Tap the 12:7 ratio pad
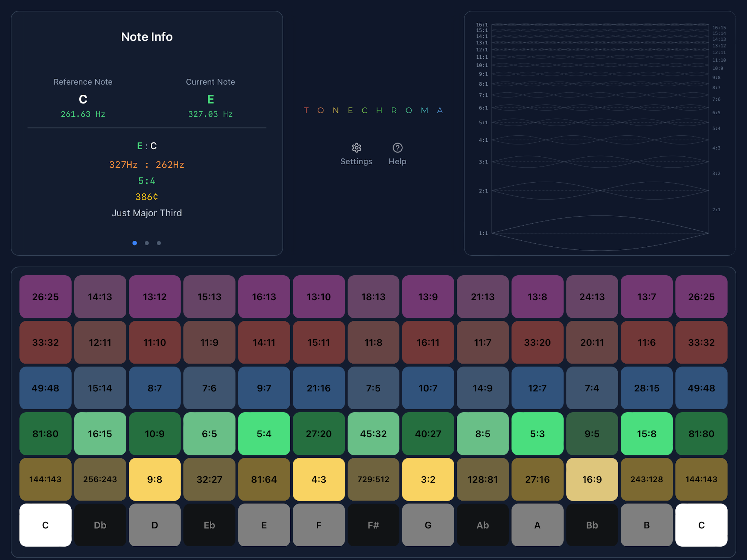Screen dimensions: 747x560 click(x=537, y=388)
